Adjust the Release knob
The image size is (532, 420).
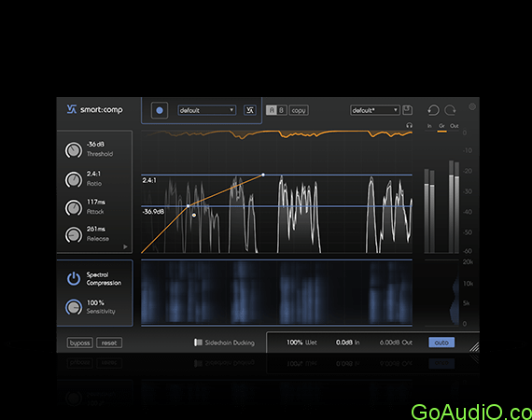(74, 235)
